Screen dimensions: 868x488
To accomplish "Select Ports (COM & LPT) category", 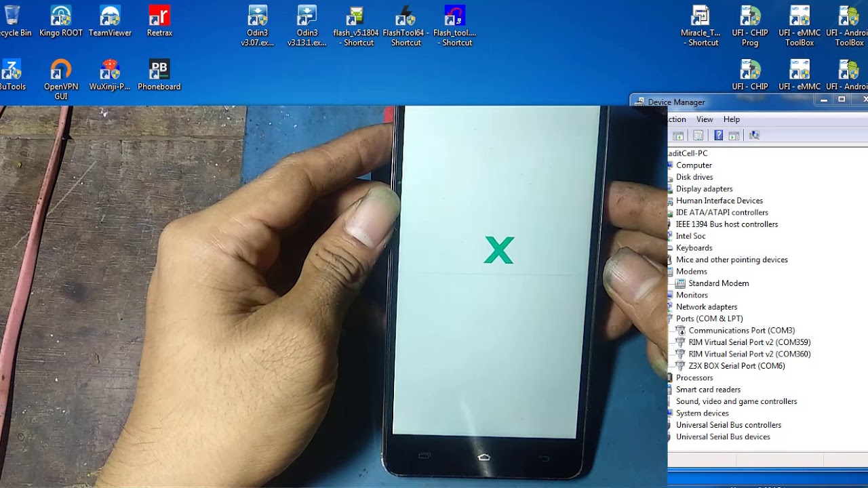I will (709, 319).
